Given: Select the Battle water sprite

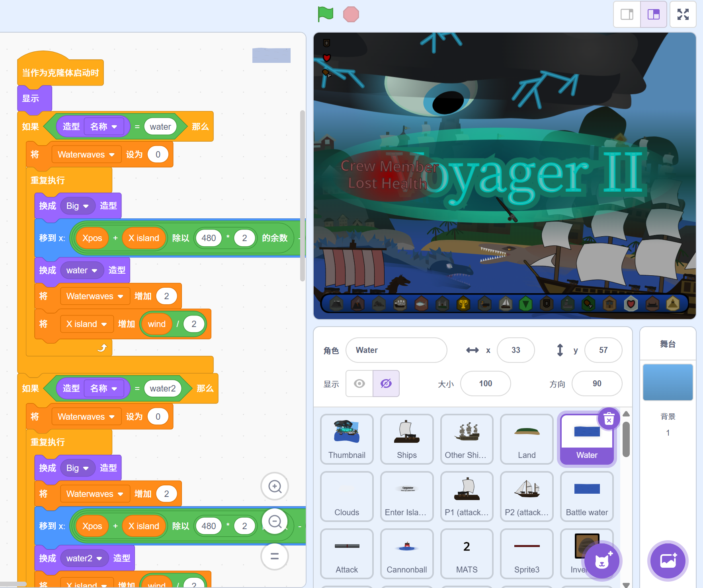Looking at the screenshot, I should 586,496.
